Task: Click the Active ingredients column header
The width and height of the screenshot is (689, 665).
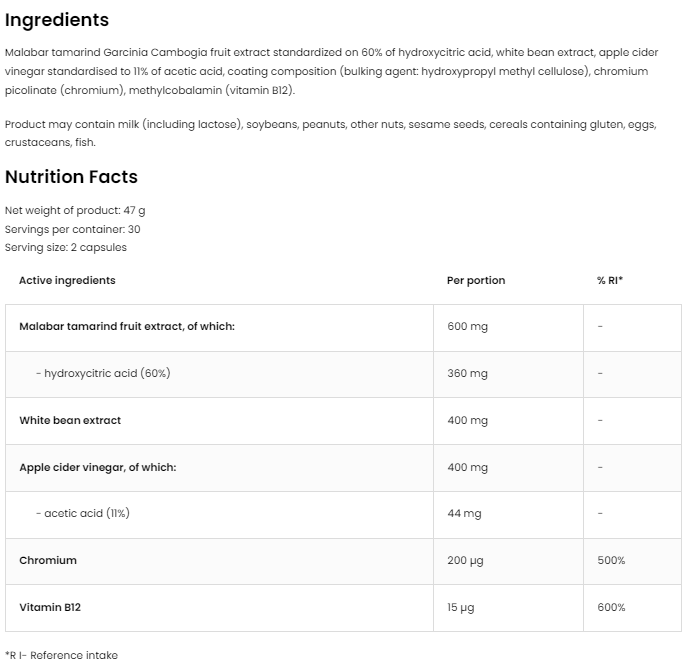Action: pos(67,280)
